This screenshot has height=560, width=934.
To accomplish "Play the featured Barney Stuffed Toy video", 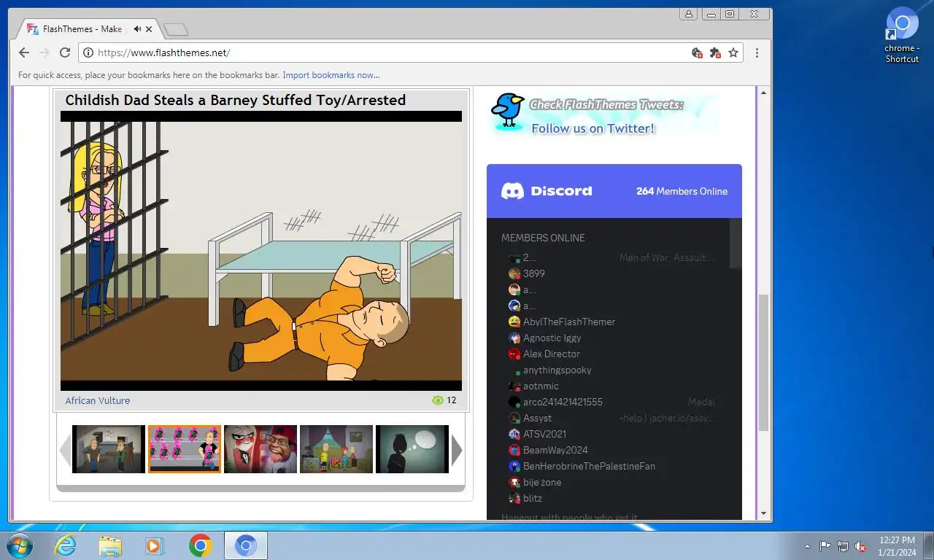I will tap(261, 251).
